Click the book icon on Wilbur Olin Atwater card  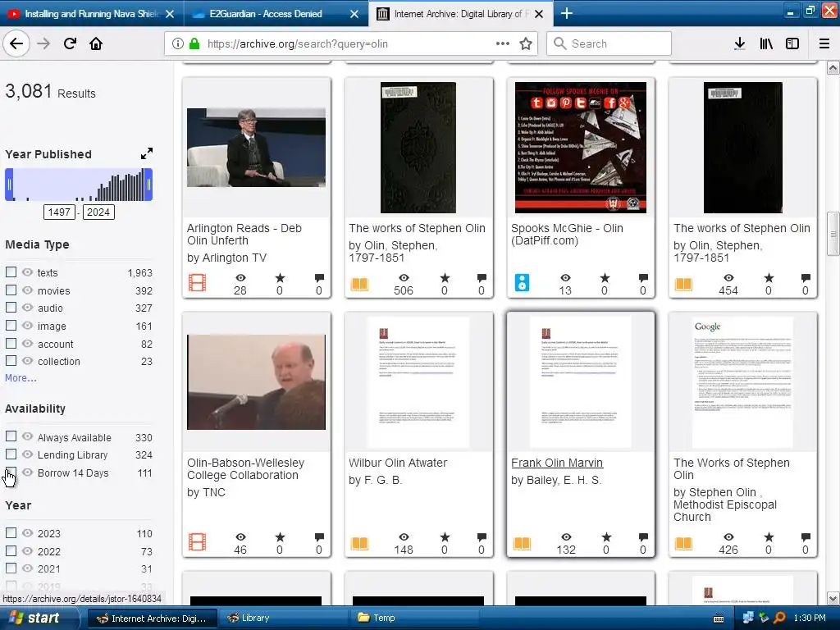359,544
